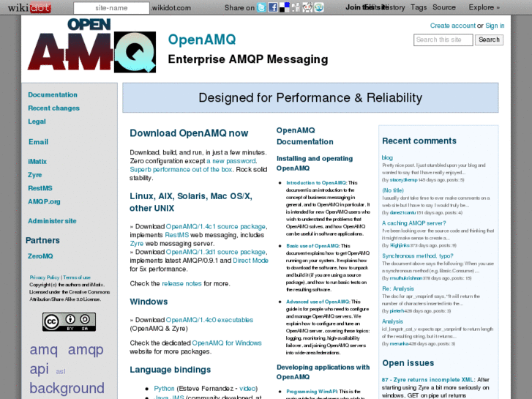Open the Create account link
The width and height of the screenshot is (532, 399).
coord(453,26)
